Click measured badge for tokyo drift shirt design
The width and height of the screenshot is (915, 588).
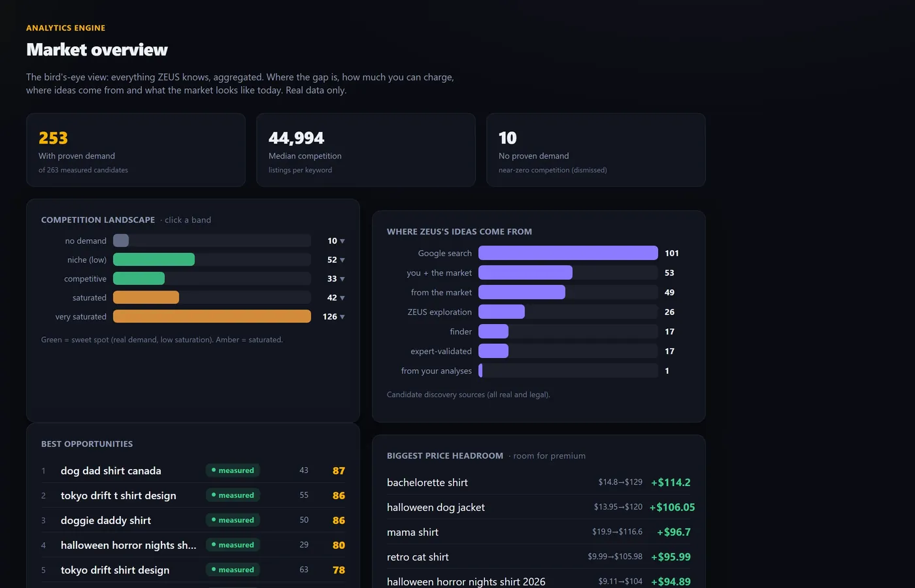click(x=233, y=570)
